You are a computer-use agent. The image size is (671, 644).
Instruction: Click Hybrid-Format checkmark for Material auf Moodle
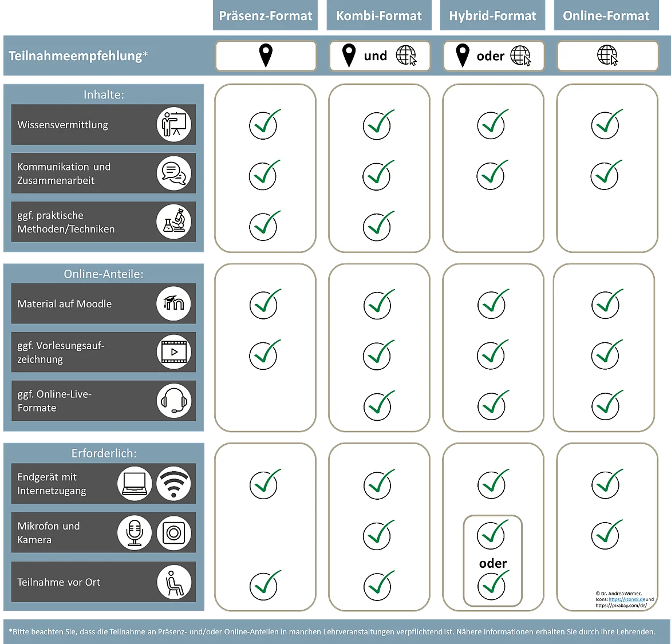coord(493,304)
